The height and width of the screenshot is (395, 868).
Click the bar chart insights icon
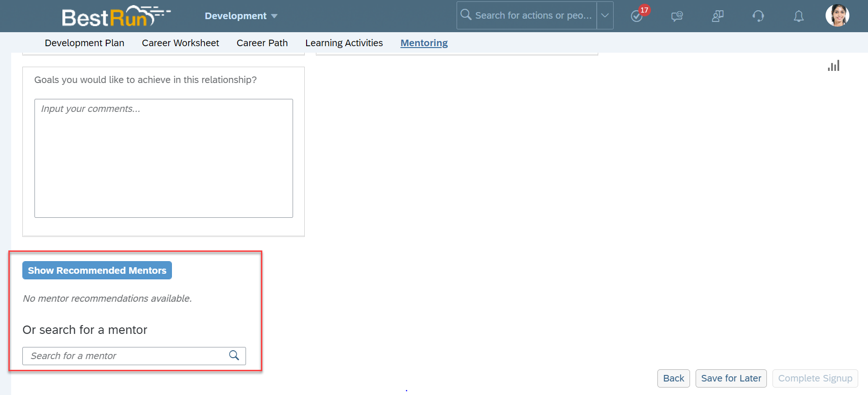[834, 66]
